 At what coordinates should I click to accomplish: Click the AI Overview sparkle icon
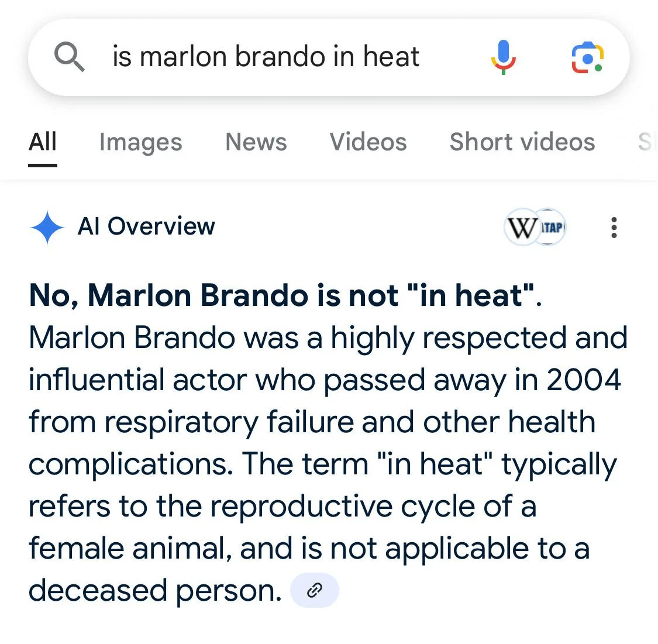[47, 227]
